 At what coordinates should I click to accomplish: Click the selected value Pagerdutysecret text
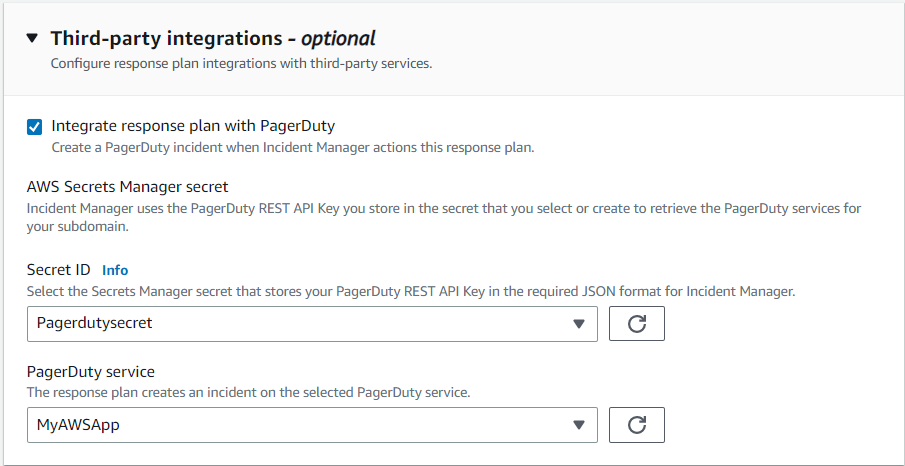[94, 324]
